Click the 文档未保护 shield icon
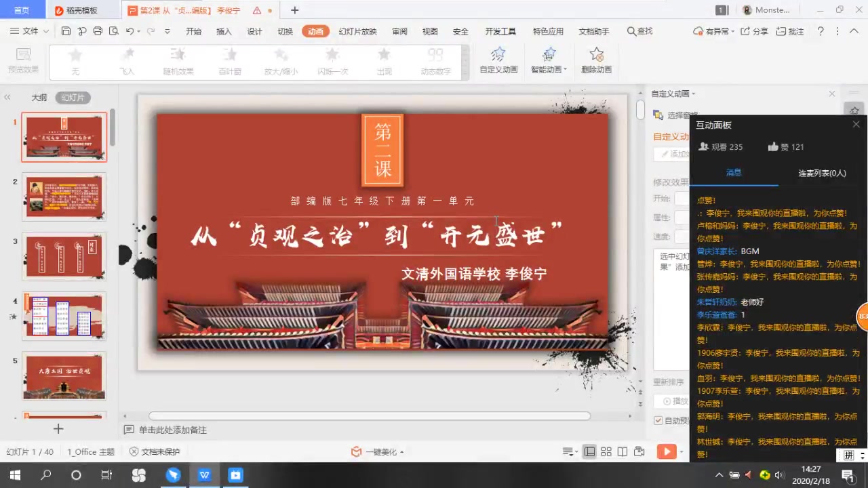Viewport: 868px width, 488px height. 134,451
